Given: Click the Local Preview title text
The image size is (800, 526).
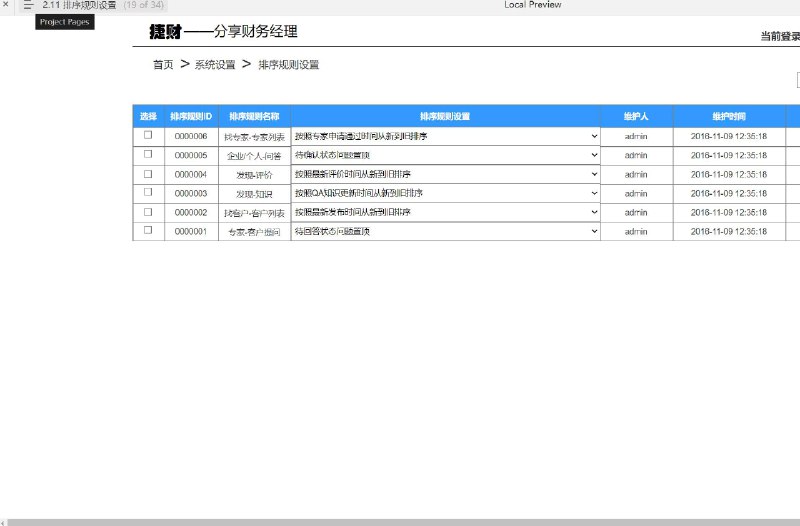Looking at the screenshot, I should [533, 5].
